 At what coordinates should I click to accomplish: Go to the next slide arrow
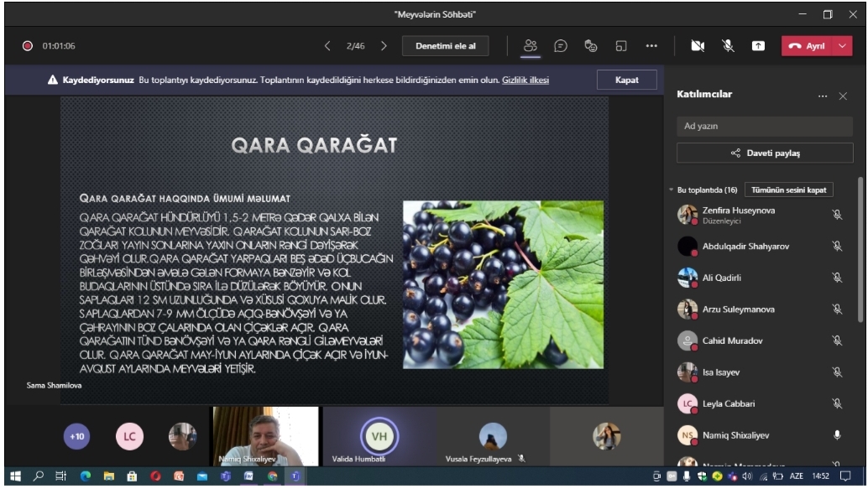pyautogui.click(x=384, y=46)
